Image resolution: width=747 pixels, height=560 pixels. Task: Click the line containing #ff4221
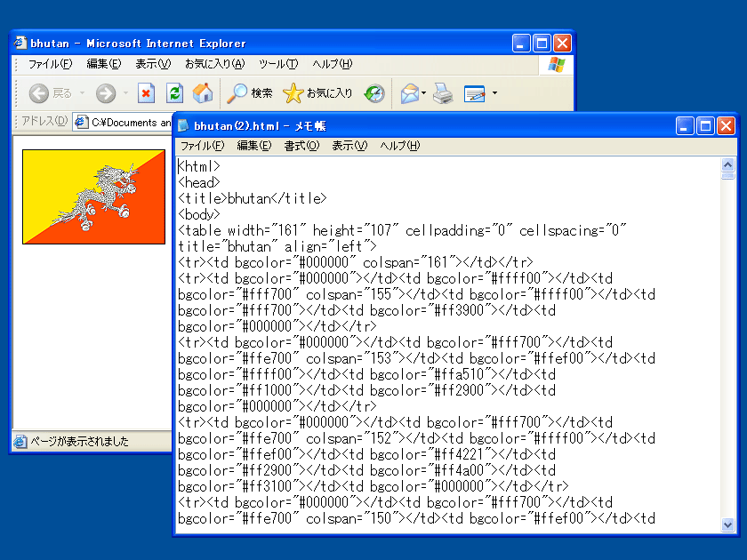366,454
